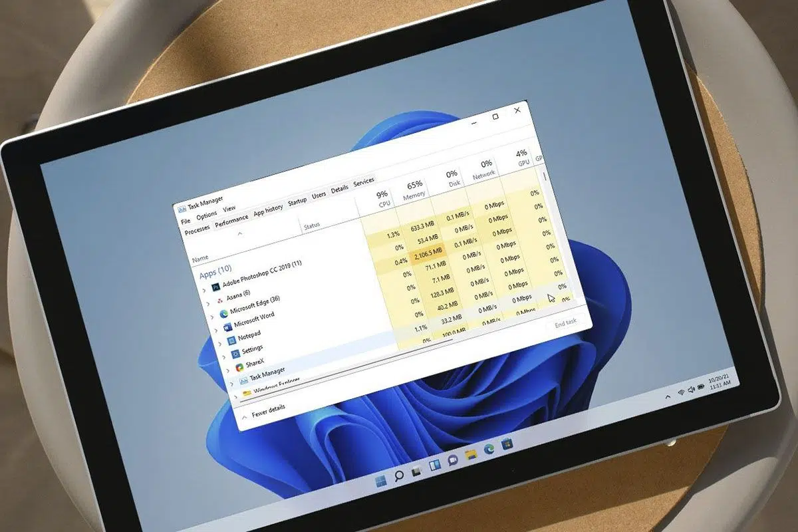Viewport: 798px width, 532px height.
Task: Click the 1.3% CPU value
Action: [392, 234]
